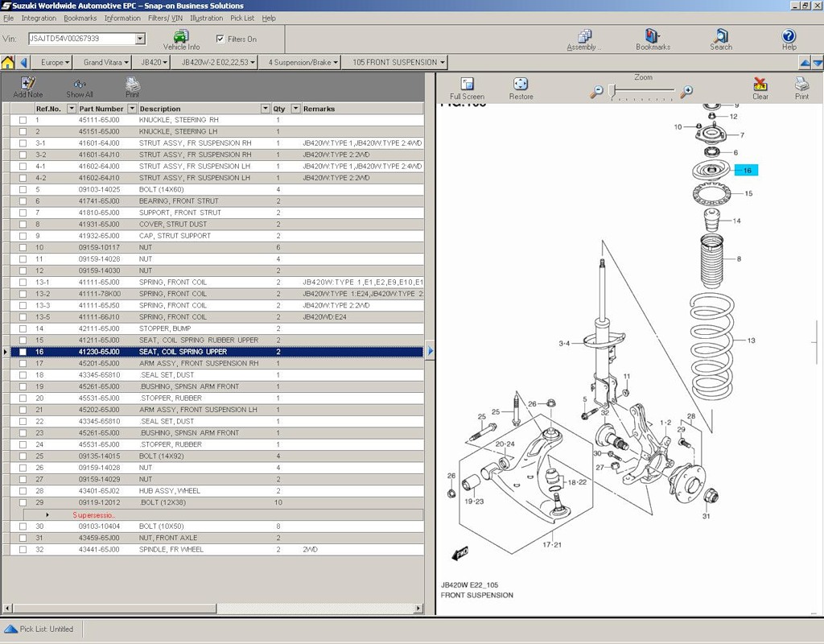
Task: Go to next illustration blue down arrow
Action: click(818, 63)
